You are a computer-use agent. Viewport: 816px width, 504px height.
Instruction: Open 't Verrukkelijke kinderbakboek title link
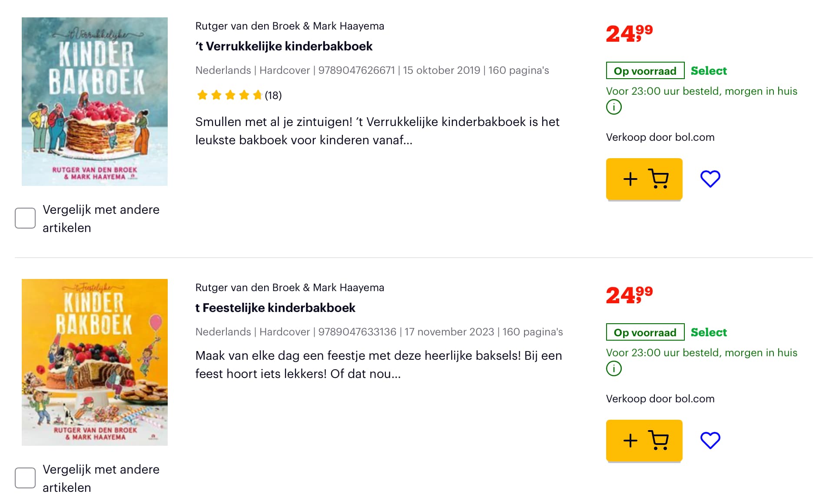[x=284, y=46]
